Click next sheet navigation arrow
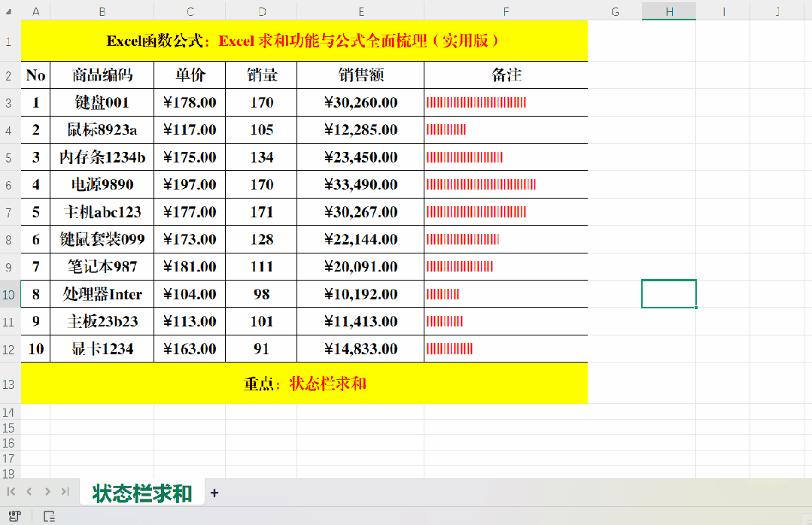 click(47, 491)
